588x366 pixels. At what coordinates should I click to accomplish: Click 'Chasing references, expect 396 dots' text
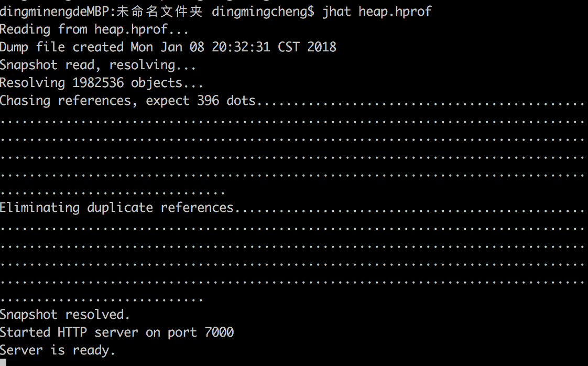pos(127,101)
